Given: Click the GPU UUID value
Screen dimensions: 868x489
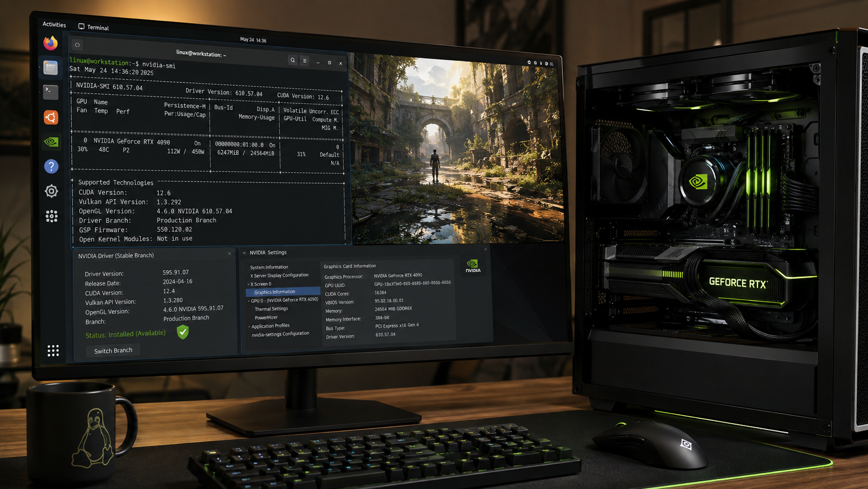Looking at the screenshot, I should (412, 283).
